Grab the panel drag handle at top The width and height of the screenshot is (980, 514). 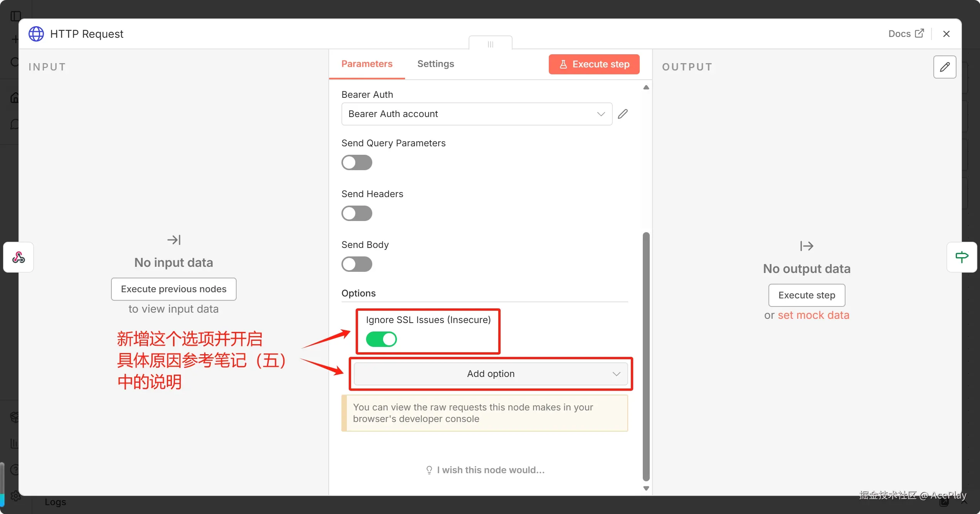point(490,44)
